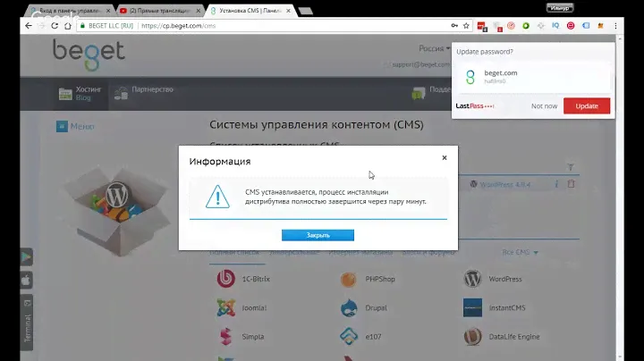This screenshot has height=361, width=644.
Task: Select the Joomla CMS icon
Action: tap(225, 308)
